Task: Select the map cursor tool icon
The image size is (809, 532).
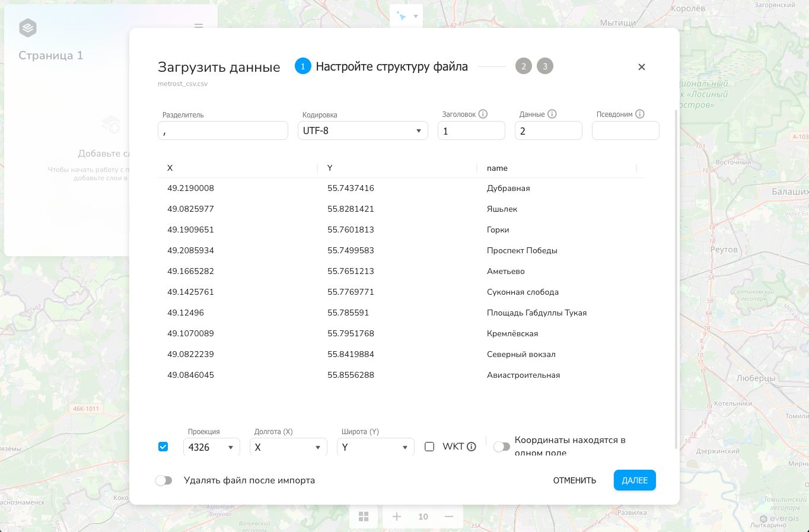Action: tap(402, 16)
